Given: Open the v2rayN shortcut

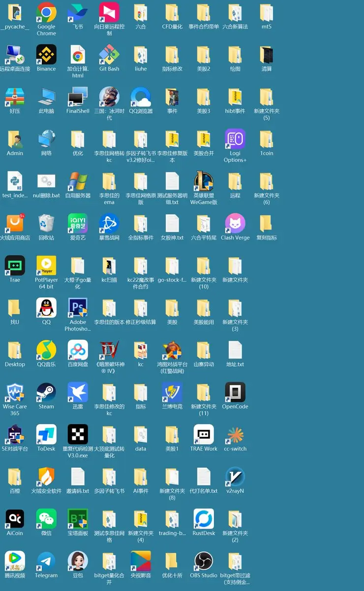Looking at the screenshot, I should pos(235,477).
